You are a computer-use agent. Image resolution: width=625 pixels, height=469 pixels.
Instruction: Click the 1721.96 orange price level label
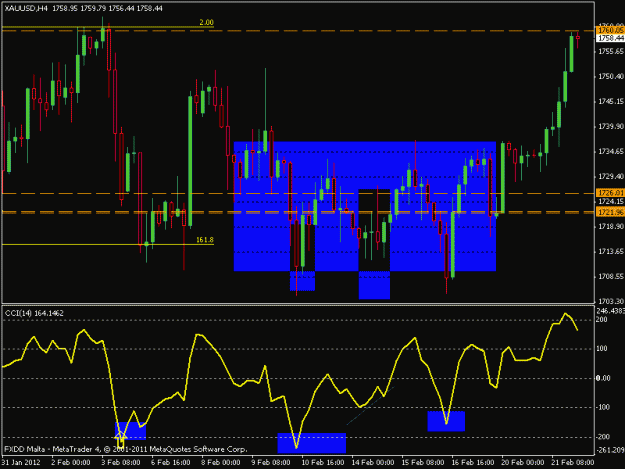(x=610, y=212)
